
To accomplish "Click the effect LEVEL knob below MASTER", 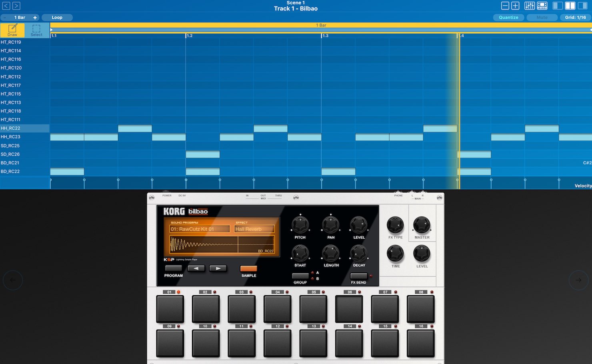I will tap(422, 253).
